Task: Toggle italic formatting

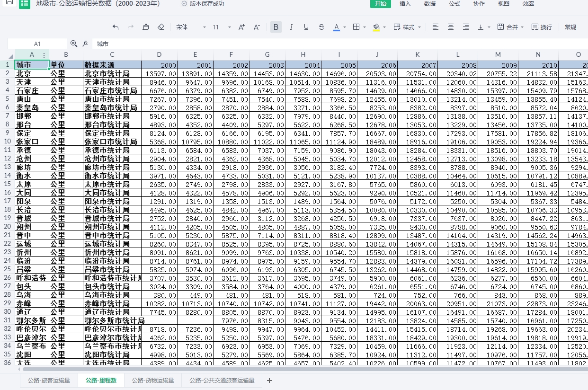Action: (x=291, y=27)
